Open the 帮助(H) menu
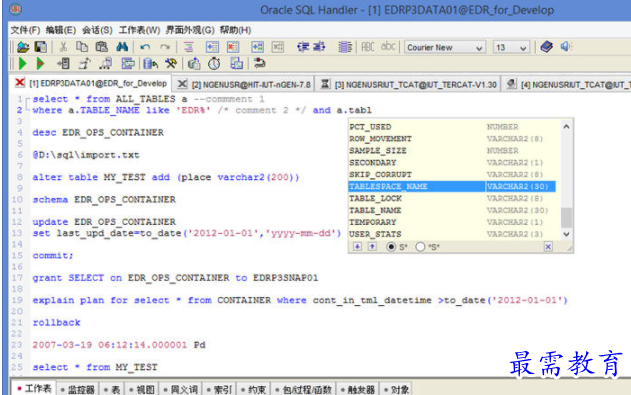 (x=235, y=30)
